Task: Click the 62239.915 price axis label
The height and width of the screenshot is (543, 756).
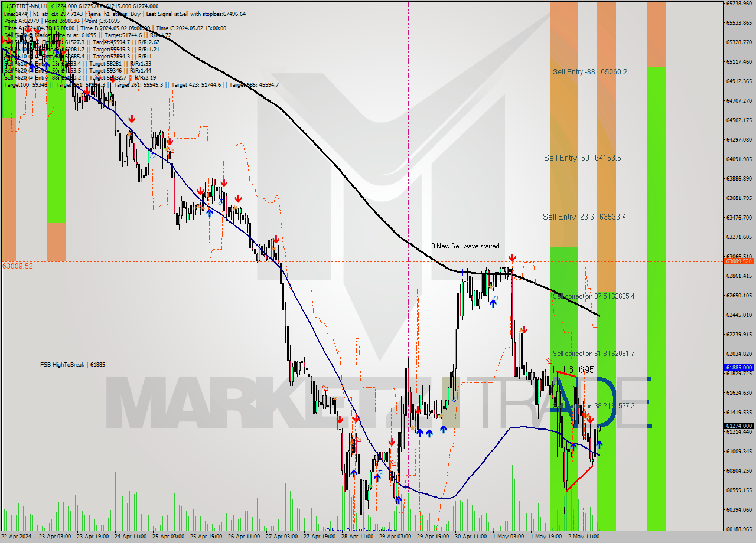Action: [x=738, y=334]
